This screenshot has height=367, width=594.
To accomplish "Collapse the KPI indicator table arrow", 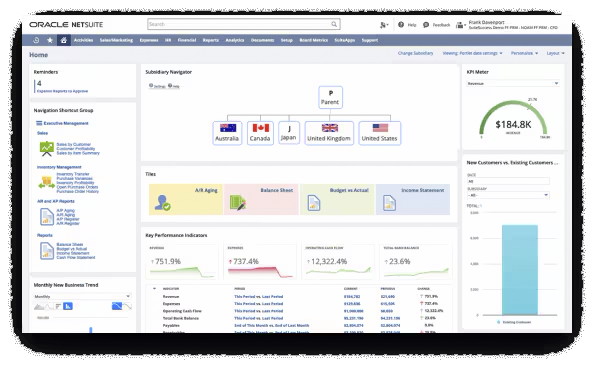I will click(154, 289).
